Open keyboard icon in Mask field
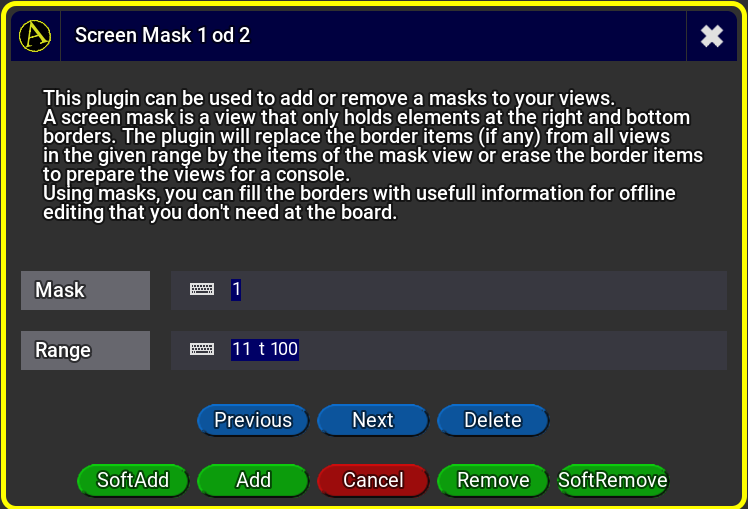Screen dimensions: 748x509 202,289
